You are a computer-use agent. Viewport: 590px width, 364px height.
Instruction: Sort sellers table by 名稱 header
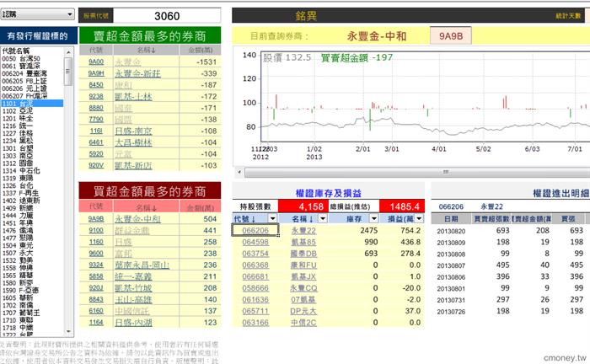[146, 50]
